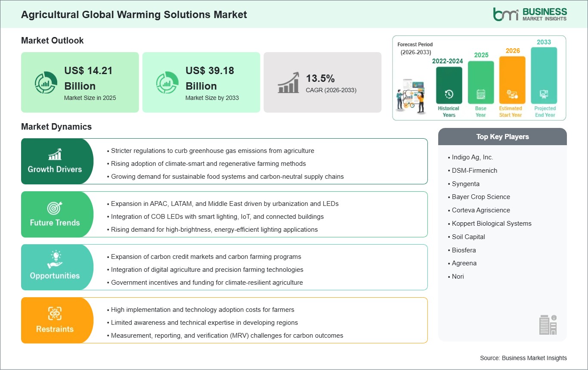
Task: Click the Nori key player entry
Action: 457,277
